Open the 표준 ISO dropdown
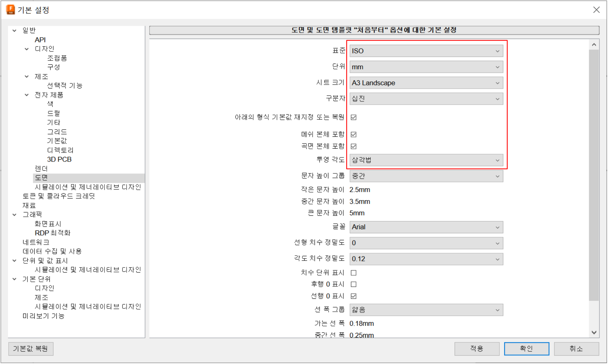This screenshot has width=608, height=364. [x=426, y=51]
